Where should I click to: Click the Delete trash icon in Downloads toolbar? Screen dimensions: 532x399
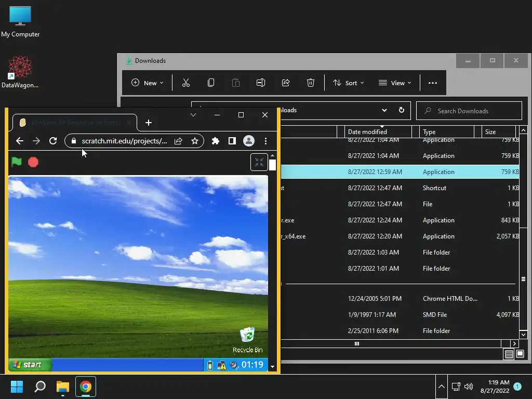pos(311,83)
